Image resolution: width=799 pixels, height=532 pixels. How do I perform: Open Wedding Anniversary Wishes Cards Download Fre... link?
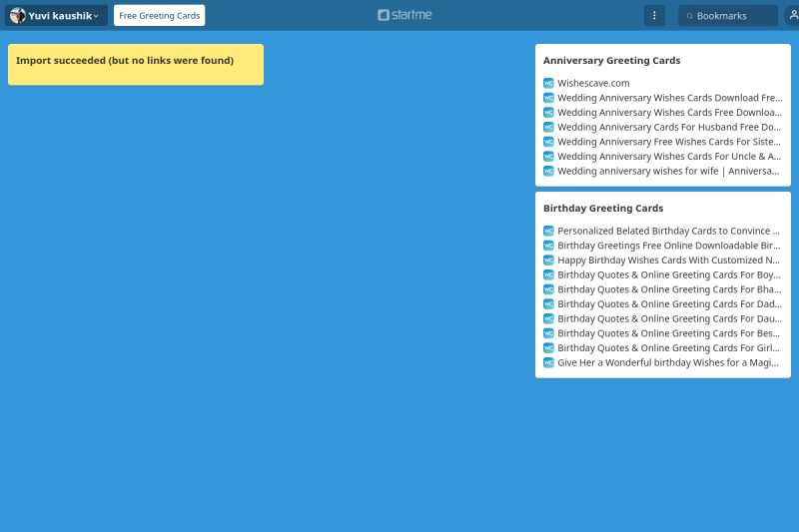669,98
